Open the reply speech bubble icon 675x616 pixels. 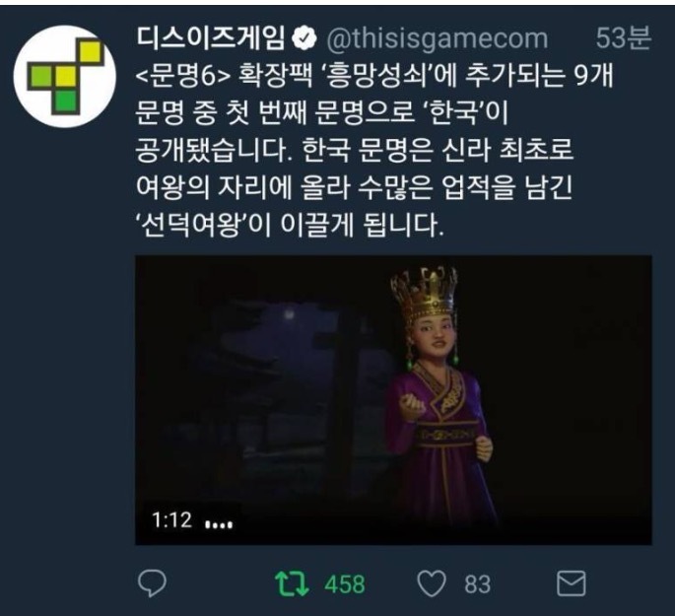coord(152,583)
